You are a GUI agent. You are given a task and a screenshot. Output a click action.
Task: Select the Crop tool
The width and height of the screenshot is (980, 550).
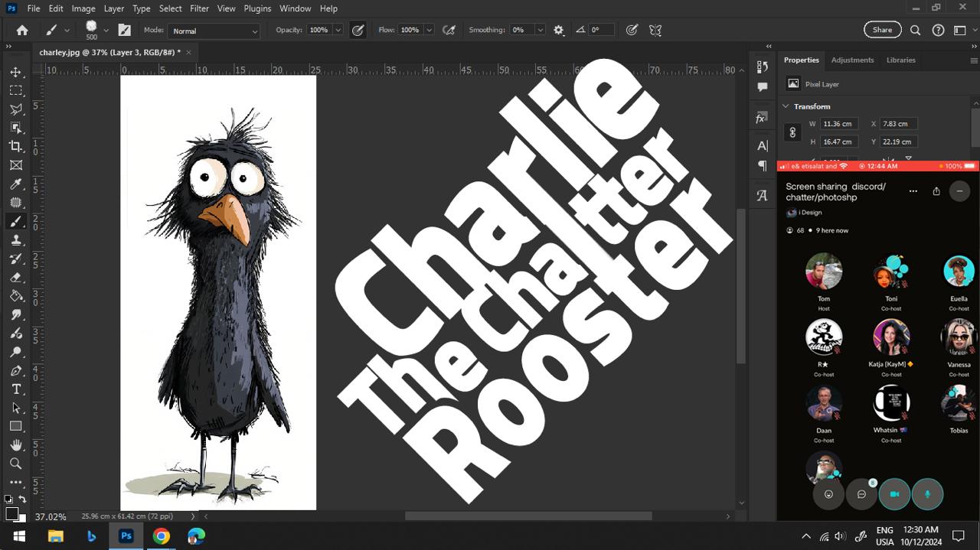pos(16,146)
